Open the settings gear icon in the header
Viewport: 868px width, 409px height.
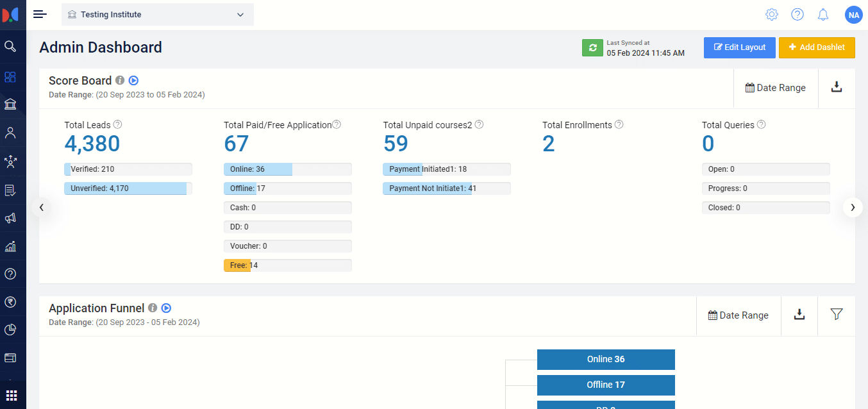click(x=772, y=14)
